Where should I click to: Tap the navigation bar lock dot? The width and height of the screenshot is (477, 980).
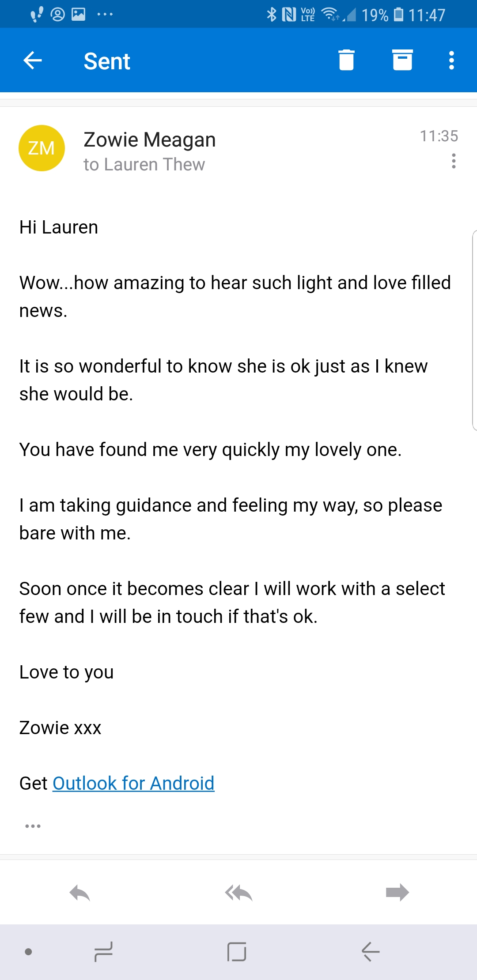click(29, 952)
